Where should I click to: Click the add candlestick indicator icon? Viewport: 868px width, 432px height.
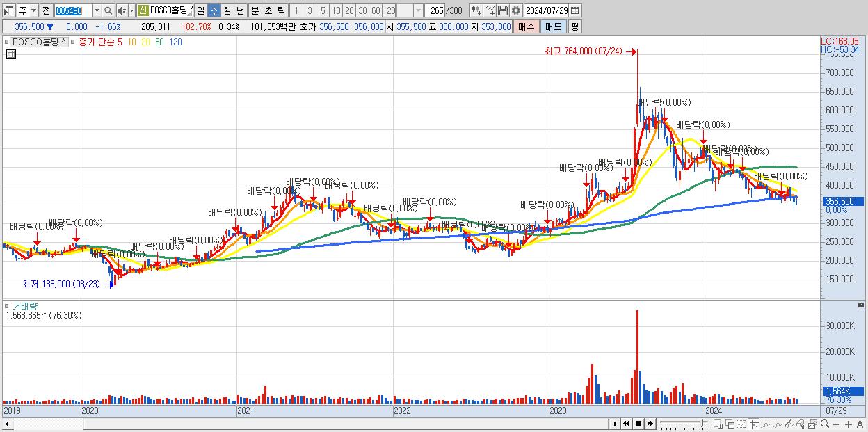coord(476,10)
